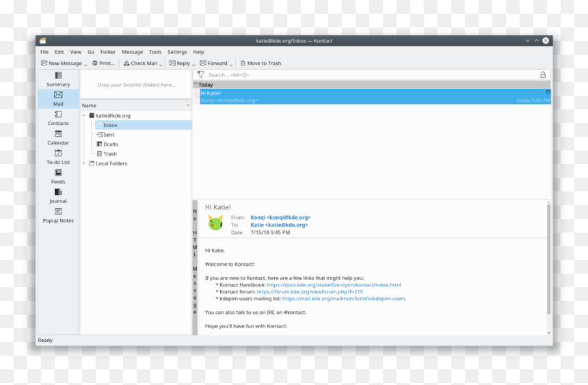Open the Summary view in the sidebar
588x385 pixels.
[x=58, y=79]
